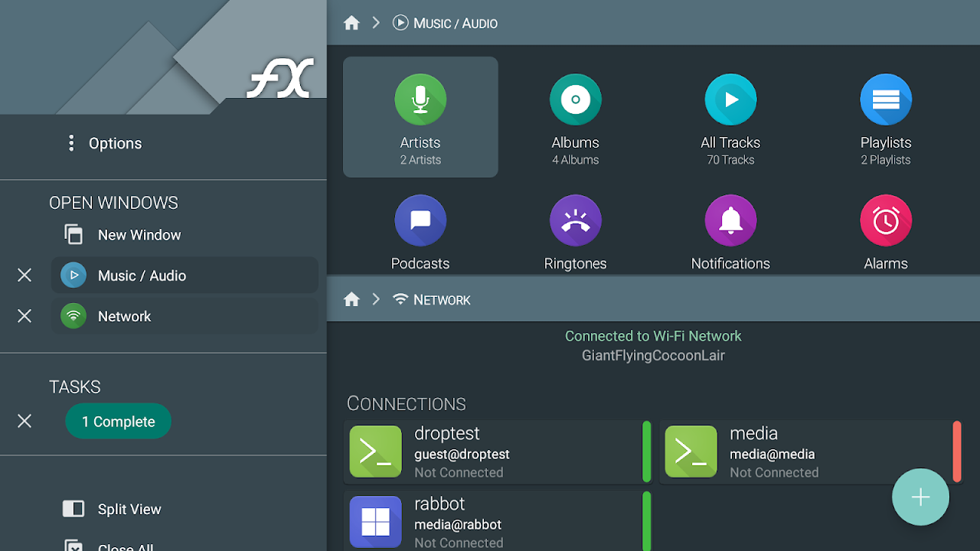Open the Options kebab menu
980x551 pixels.
(71, 142)
